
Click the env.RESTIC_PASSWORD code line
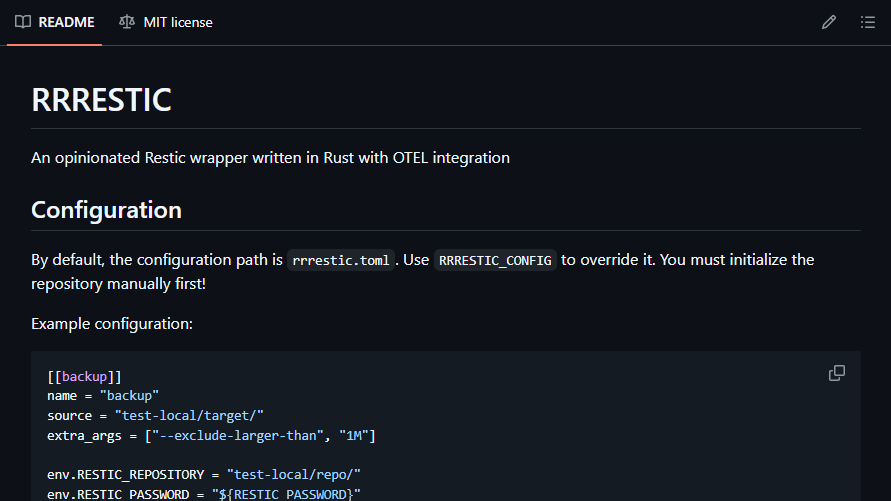pyautogui.click(x=203, y=494)
